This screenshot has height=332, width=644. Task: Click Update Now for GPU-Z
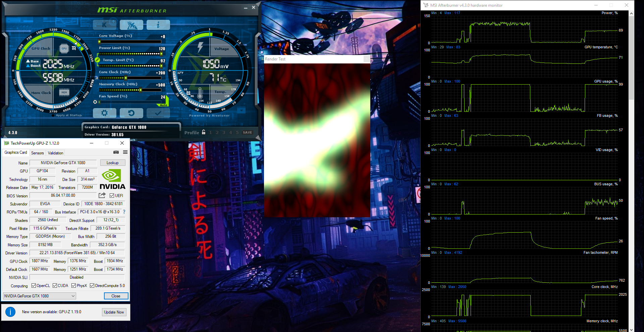[x=114, y=312]
